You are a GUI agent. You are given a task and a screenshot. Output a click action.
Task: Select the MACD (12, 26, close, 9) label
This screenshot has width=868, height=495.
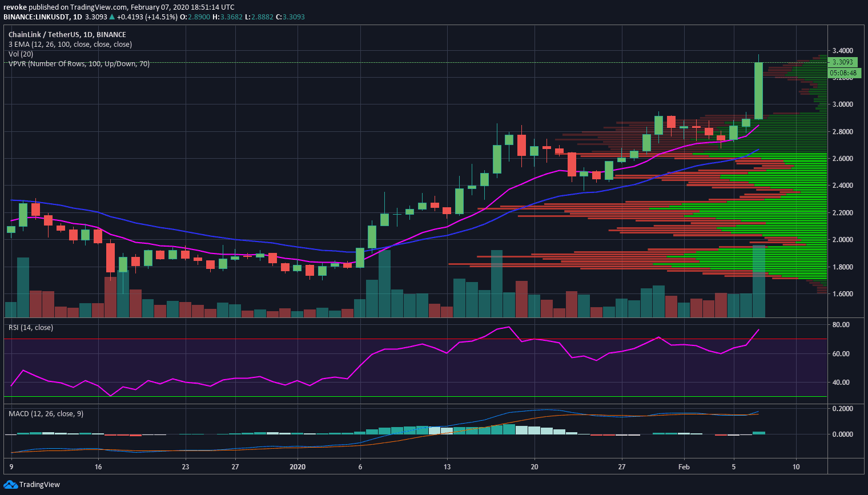pos(46,414)
